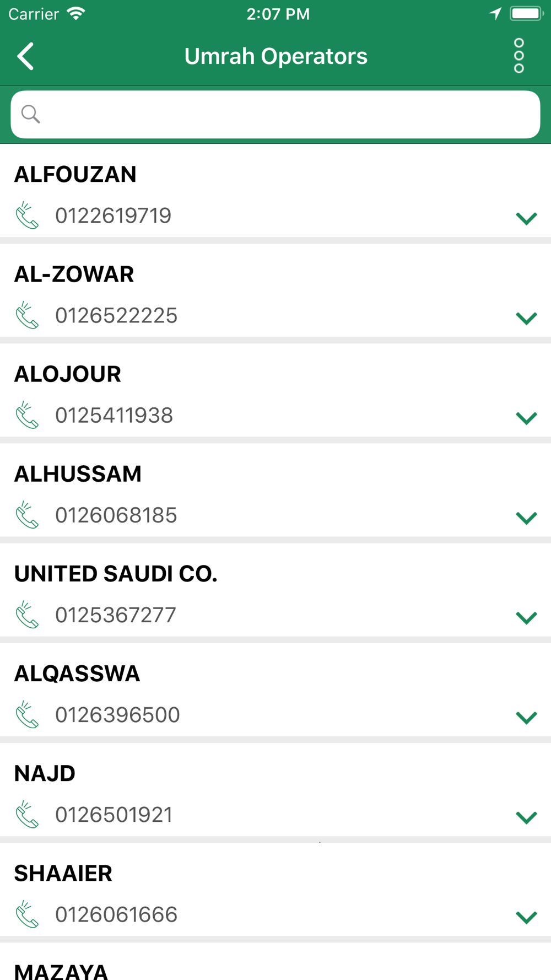Expand the ALHUSSAM details chevron
Screen dimensions: 551x980
tap(526, 518)
